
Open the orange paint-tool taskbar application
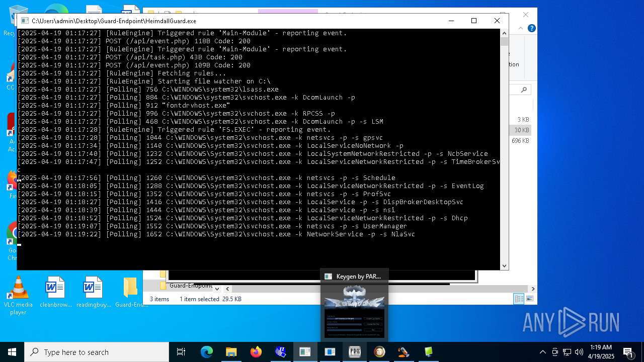click(x=404, y=352)
